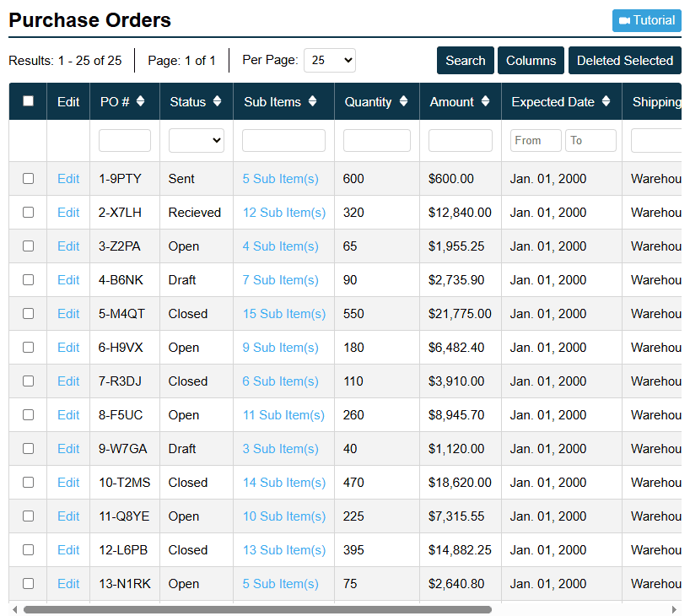Open 14 Sub Item(s) link
690x616 pixels.
[284, 483]
